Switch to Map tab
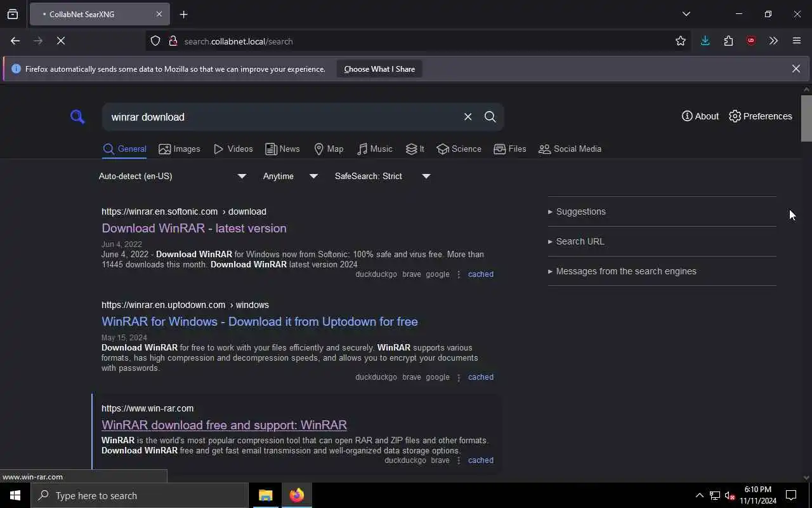The image size is (812, 508). point(329,149)
